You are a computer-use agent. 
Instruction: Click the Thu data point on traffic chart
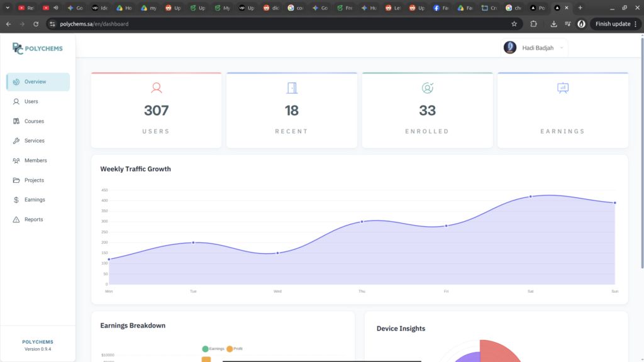click(362, 222)
